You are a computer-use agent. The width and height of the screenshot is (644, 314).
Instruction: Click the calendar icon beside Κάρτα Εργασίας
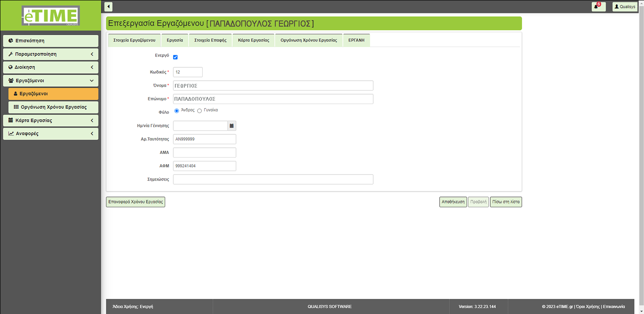click(11, 120)
